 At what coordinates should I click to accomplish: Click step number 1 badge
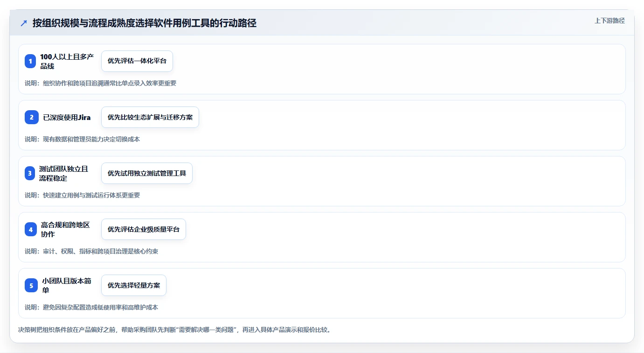(x=30, y=61)
